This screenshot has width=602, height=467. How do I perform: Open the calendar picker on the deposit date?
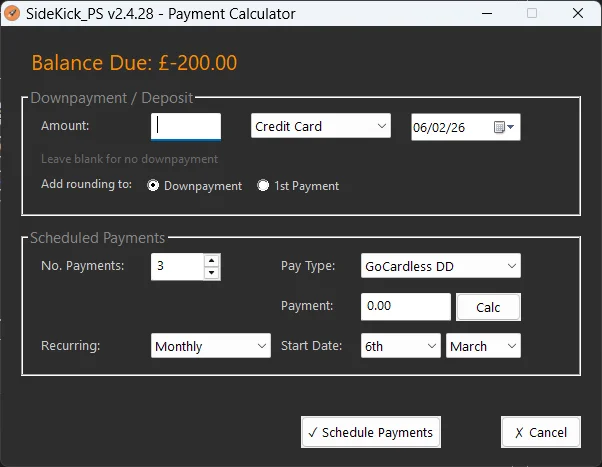point(504,127)
